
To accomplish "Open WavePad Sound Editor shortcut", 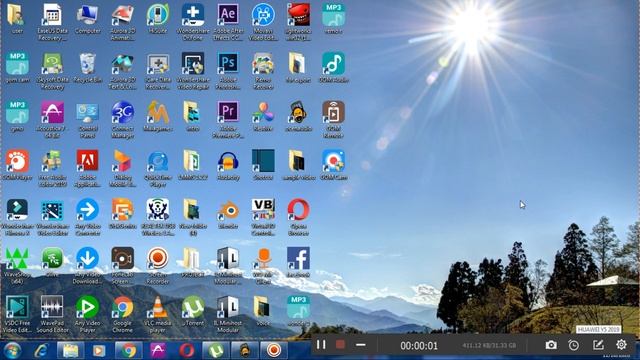I will 52,314.
